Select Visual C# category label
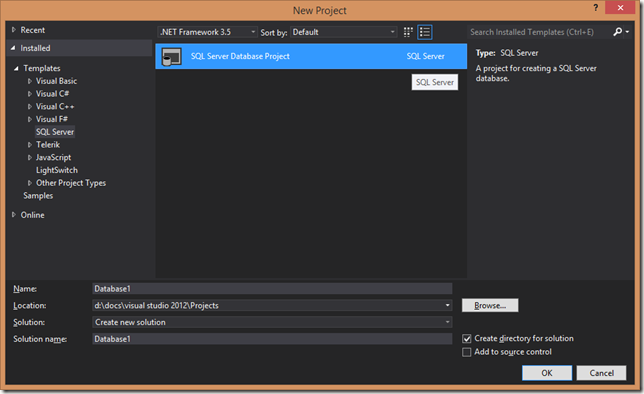The image size is (644, 394). click(52, 94)
